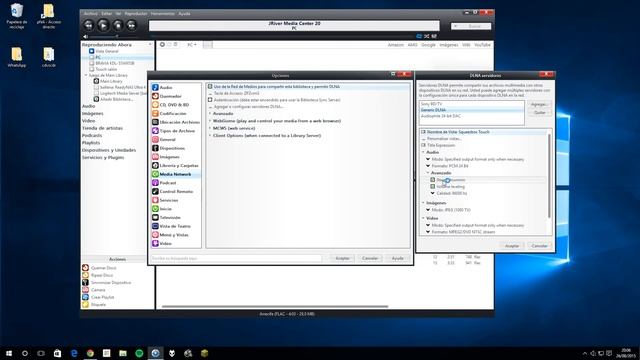The image size is (640, 360).
Task: Click Cancelar in DLNA servidores dialog
Action: [x=539, y=246]
